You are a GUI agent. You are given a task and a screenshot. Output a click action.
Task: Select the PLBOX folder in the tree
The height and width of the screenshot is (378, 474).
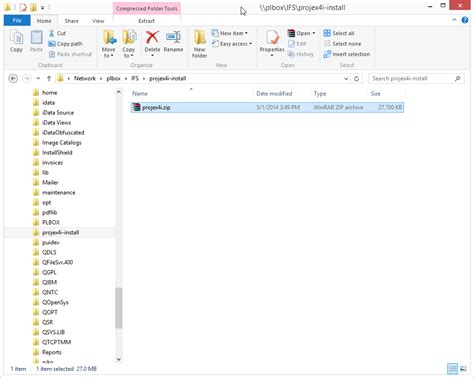(51, 222)
